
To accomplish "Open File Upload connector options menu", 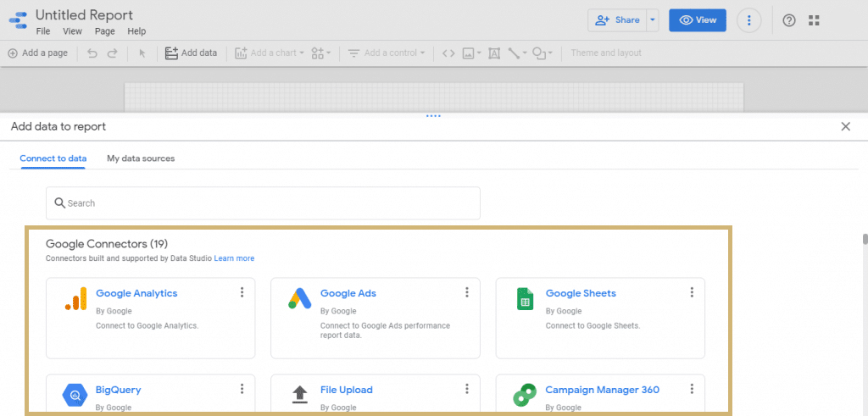I will pyautogui.click(x=467, y=389).
